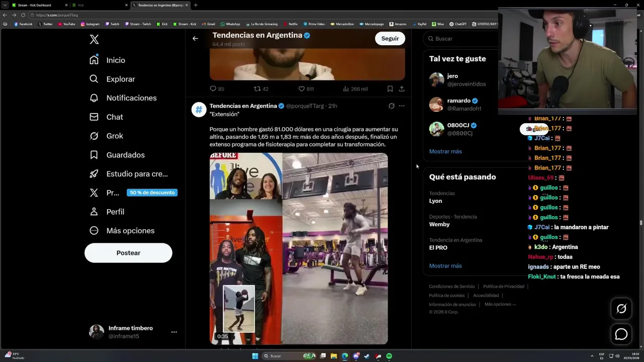The image size is (644, 362).
Task: Open the X logo home icon
Action: [x=94, y=39]
